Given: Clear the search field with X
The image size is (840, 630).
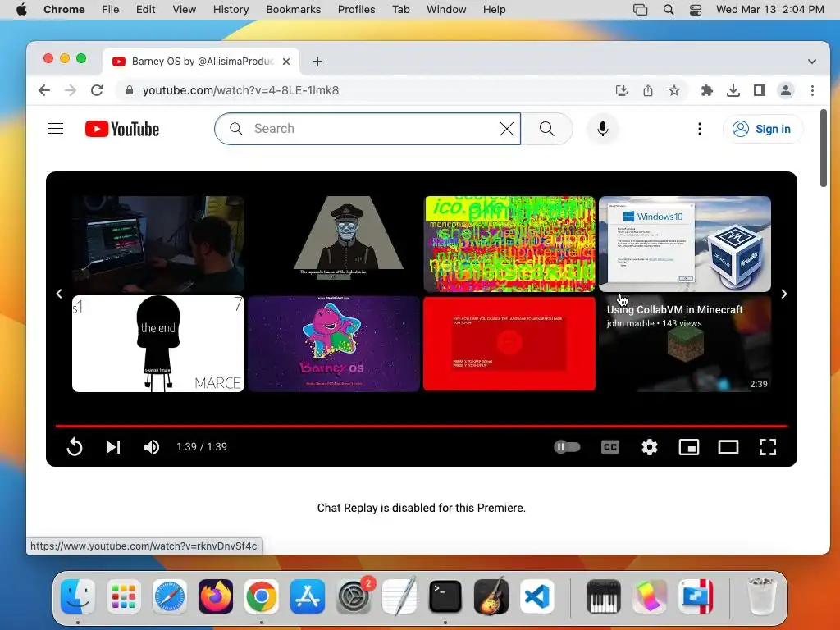Looking at the screenshot, I should [x=507, y=129].
